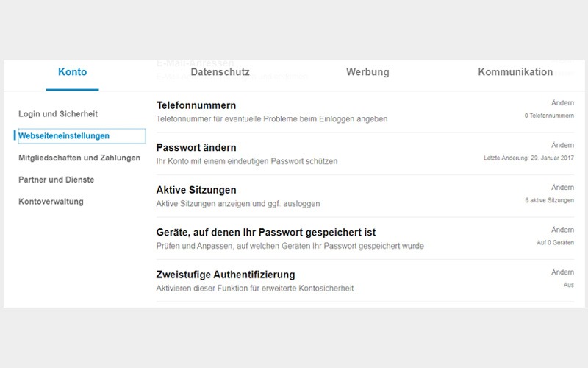Navigate to Partner und Dienste
The width and height of the screenshot is (588, 368).
[57, 180]
